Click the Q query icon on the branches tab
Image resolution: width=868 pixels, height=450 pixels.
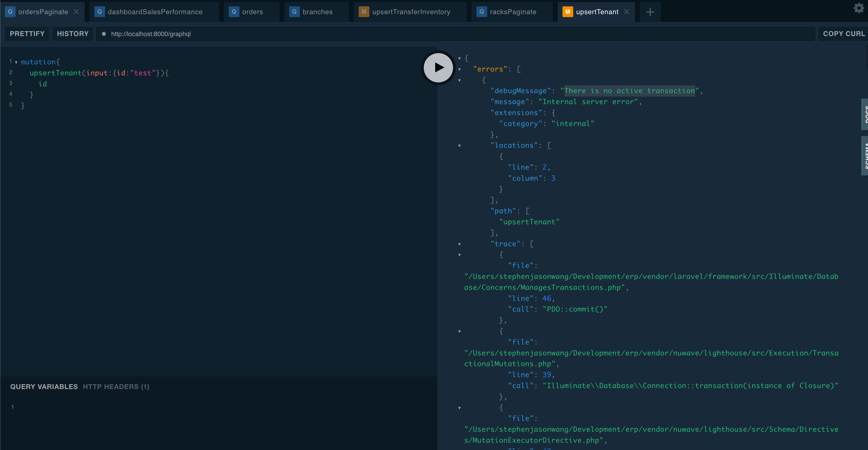click(294, 11)
